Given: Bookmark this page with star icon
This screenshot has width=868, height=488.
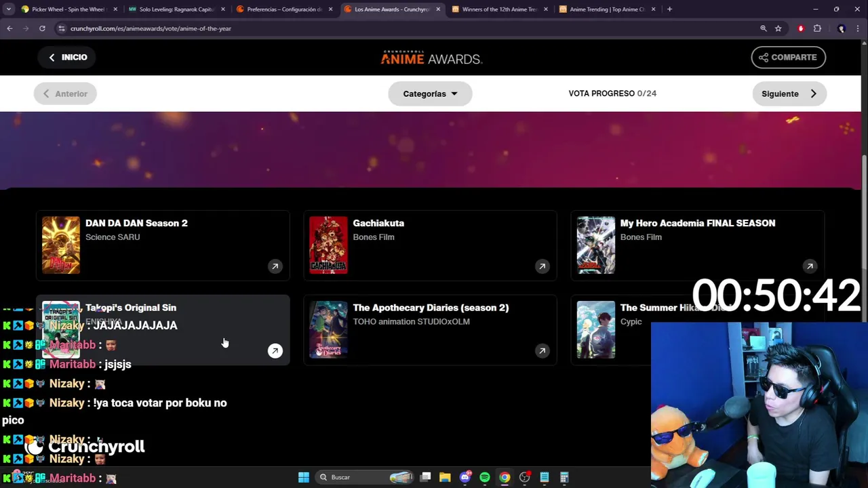Looking at the screenshot, I should [778, 28].
